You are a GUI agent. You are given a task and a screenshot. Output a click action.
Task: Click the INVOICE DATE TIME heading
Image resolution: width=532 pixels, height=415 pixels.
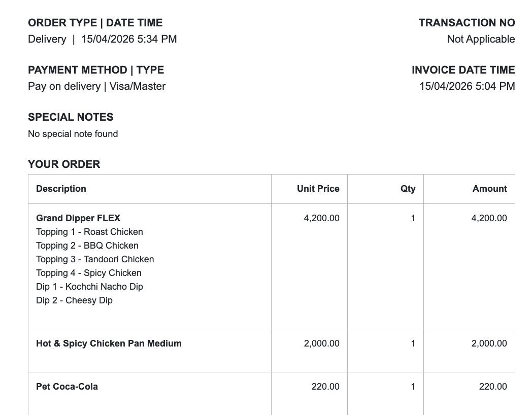(463, 70)
